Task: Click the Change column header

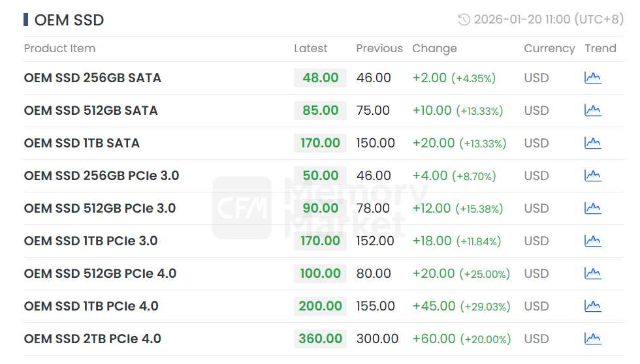Action: tap(434, 48)
